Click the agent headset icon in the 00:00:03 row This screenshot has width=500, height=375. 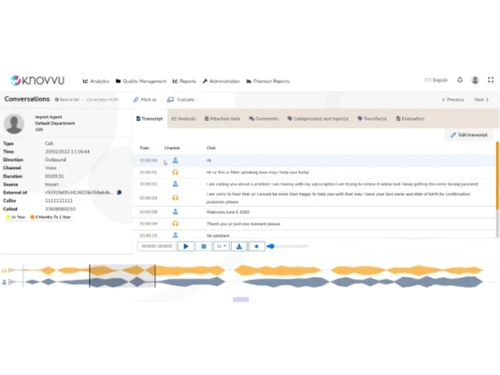(x=175, y=198)
